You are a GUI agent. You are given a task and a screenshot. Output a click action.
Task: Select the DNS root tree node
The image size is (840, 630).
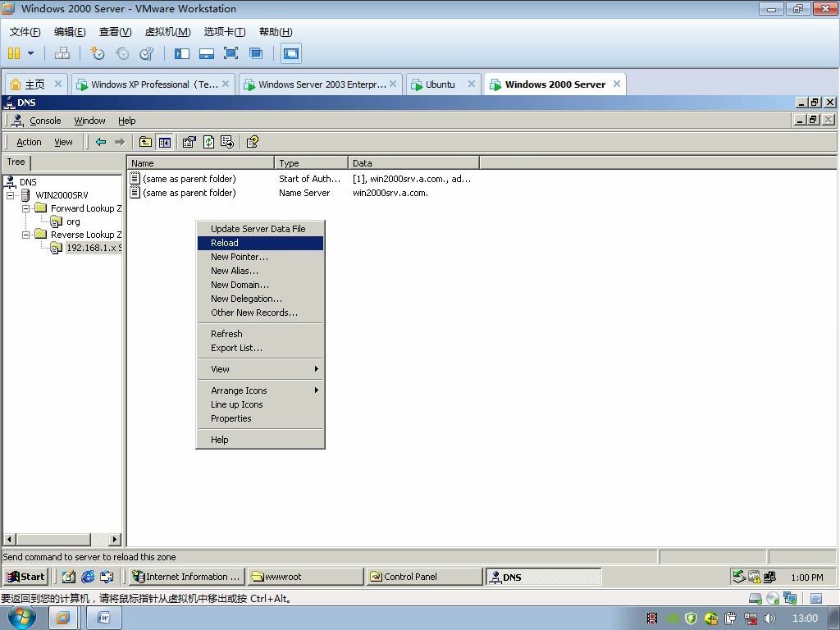point(28,182)
